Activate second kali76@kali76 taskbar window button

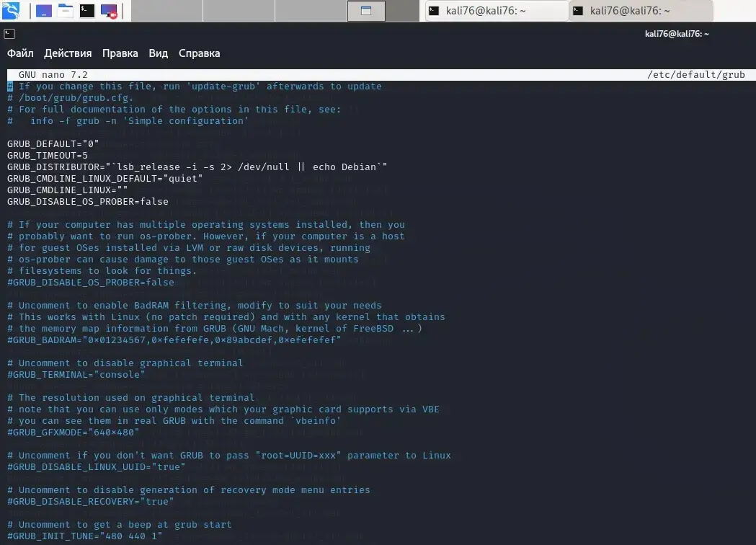641,11
